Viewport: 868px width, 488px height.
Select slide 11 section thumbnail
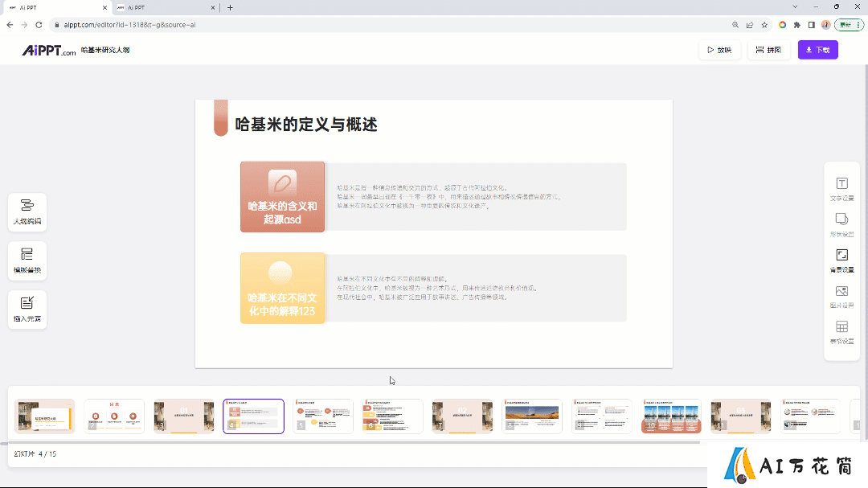point(741,416)
